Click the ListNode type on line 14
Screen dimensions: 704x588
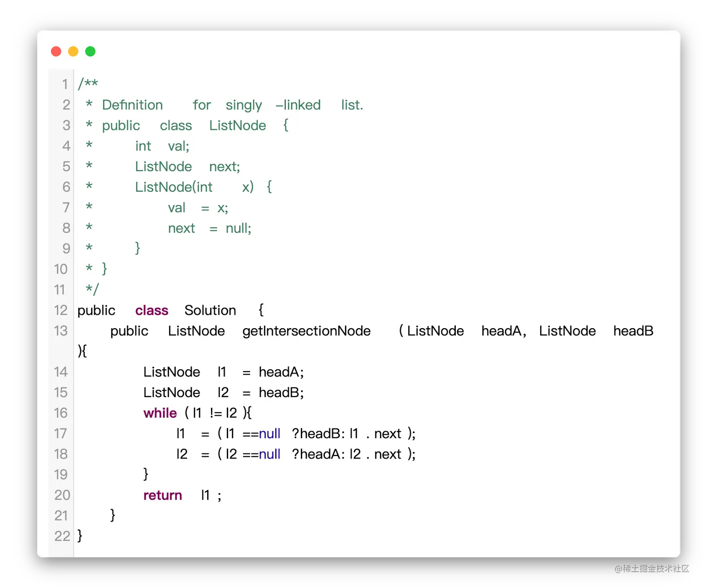pyautogui.click(x=171, y=372)
